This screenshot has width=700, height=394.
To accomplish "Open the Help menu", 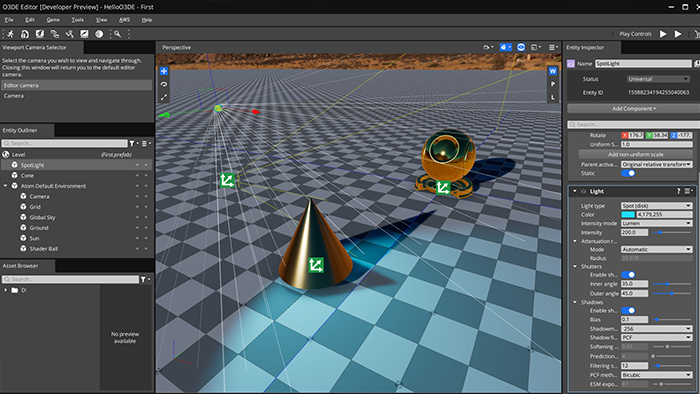I will (147, 20).
